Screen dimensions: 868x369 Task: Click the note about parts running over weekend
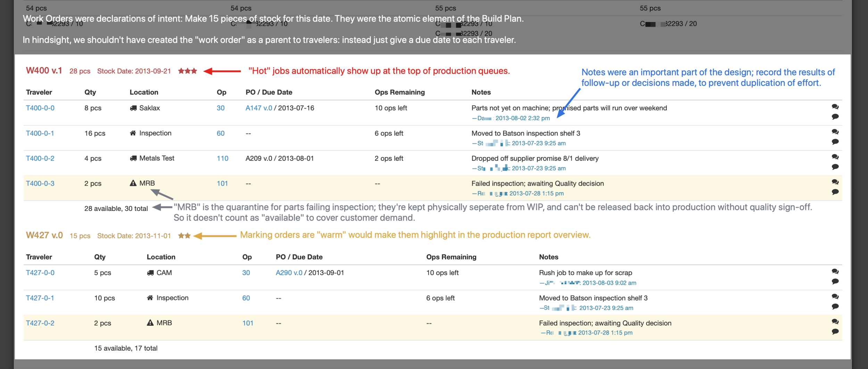569,108
